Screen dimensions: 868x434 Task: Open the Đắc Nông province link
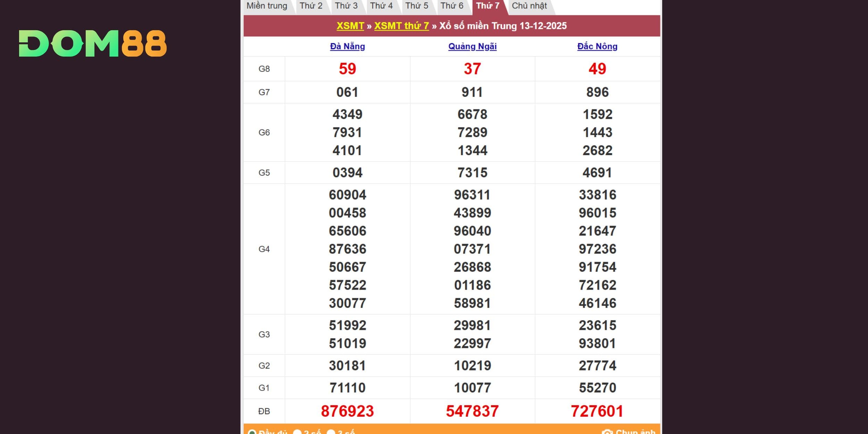[597, 46]
